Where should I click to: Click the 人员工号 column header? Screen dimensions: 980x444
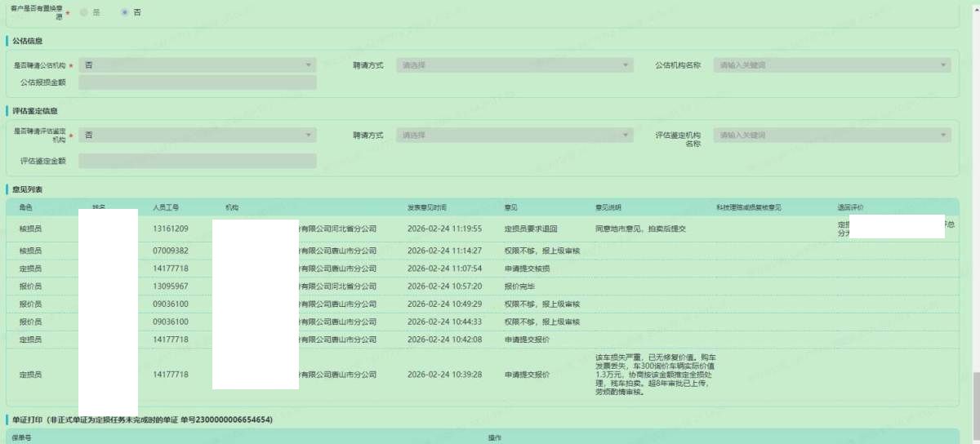click(166, 207)
